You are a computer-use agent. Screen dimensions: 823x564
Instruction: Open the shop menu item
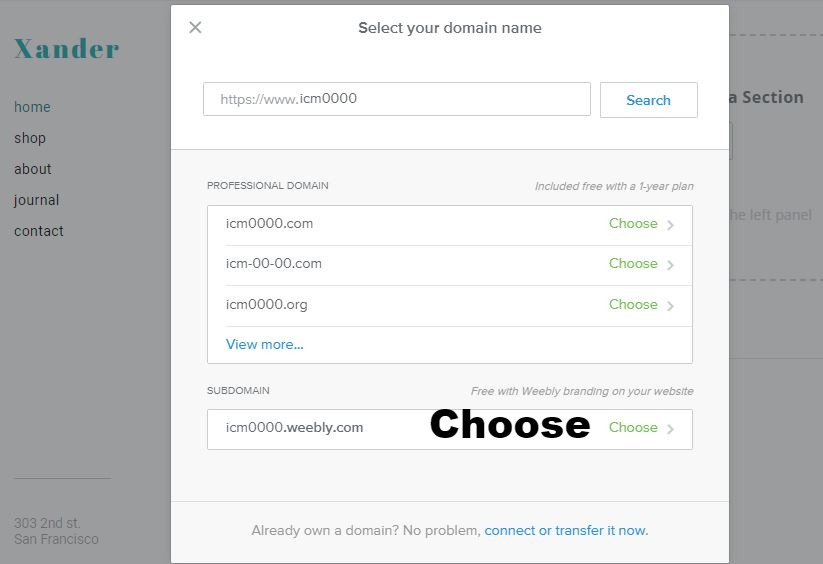click(30, 138)
